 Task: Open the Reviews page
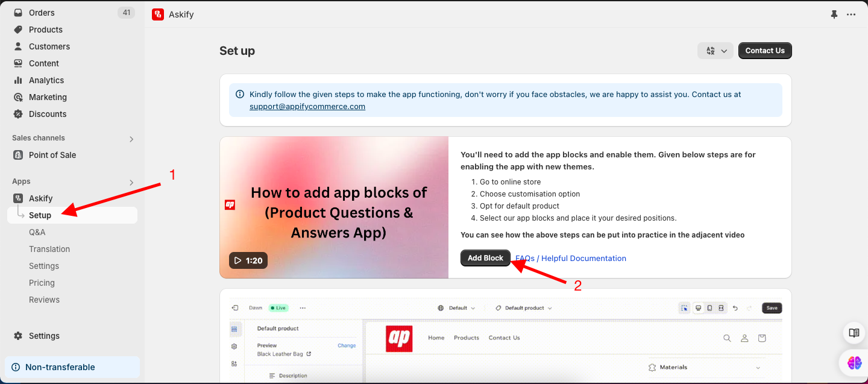[x=44, y=300]
